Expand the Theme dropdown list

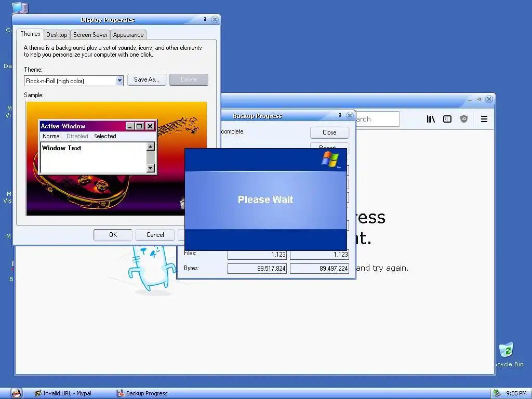[x=119, y=81]
